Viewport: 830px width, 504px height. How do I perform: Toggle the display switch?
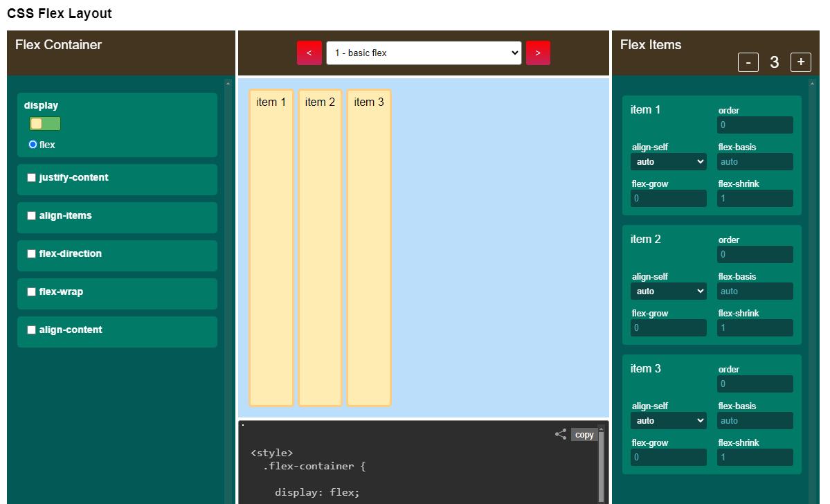(x=45, y=124)
